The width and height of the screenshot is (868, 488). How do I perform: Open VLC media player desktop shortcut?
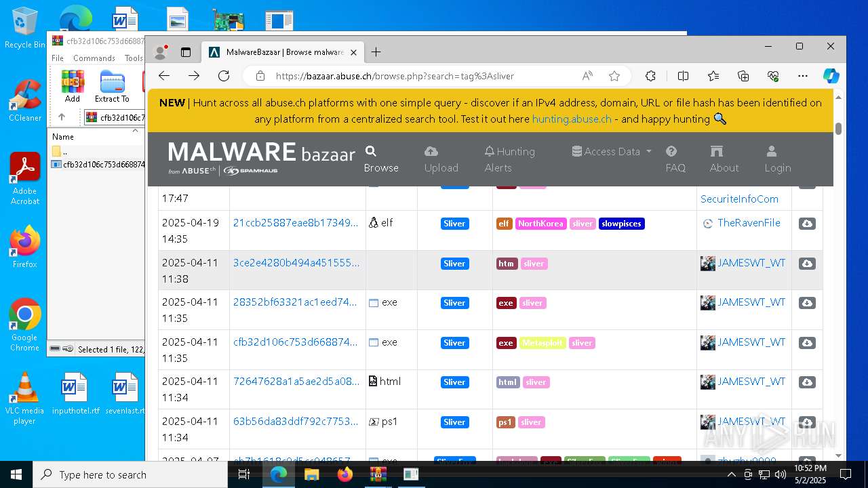[24, 399]
